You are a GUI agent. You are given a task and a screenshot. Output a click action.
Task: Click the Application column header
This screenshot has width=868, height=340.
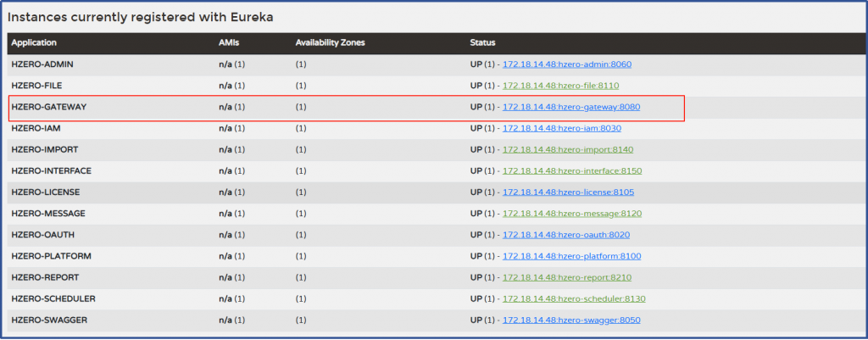[33, 42]
